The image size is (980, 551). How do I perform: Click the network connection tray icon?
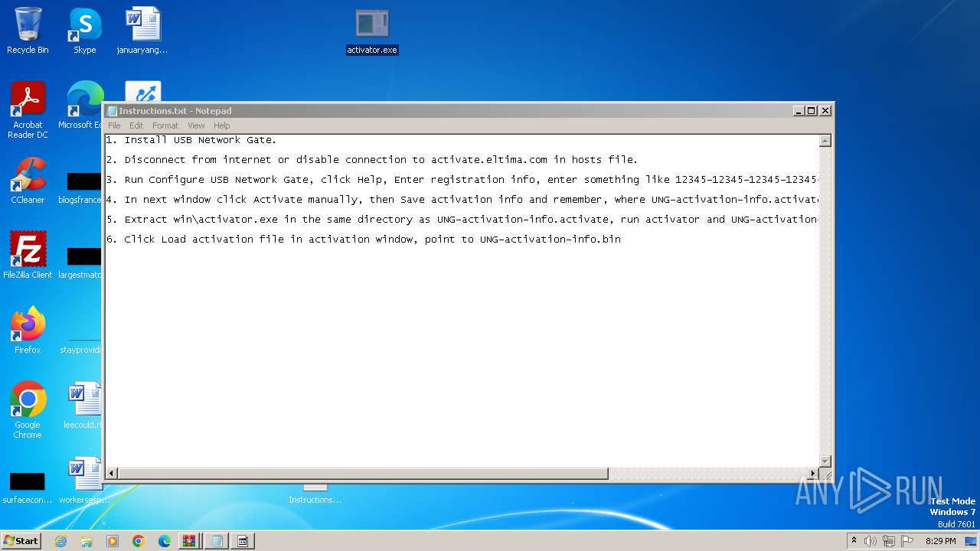coord(889,541)
